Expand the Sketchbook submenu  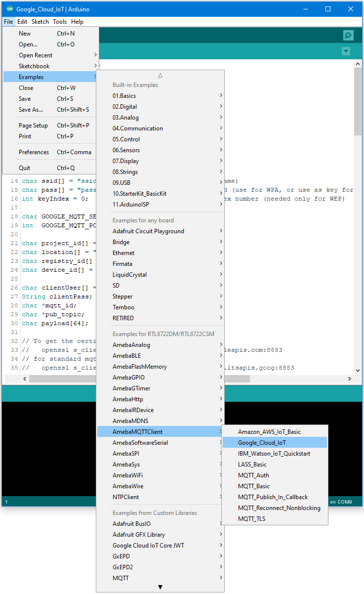pos(50,66)
